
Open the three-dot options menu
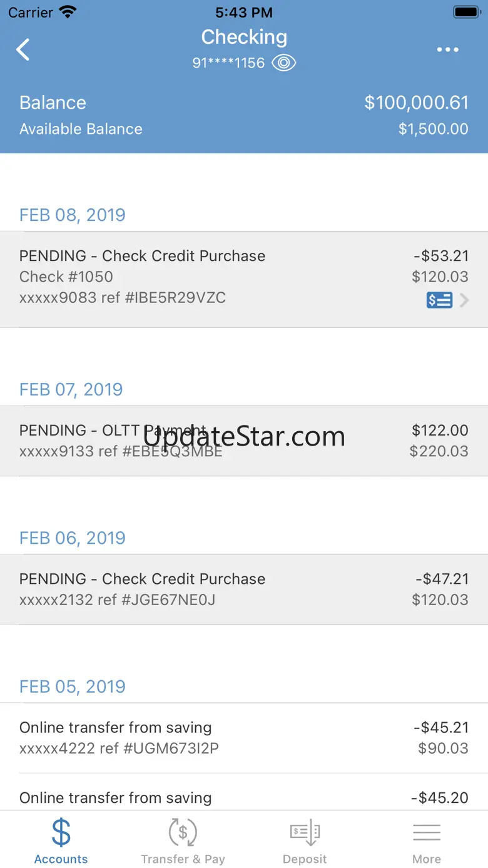(x=448, y=49)
